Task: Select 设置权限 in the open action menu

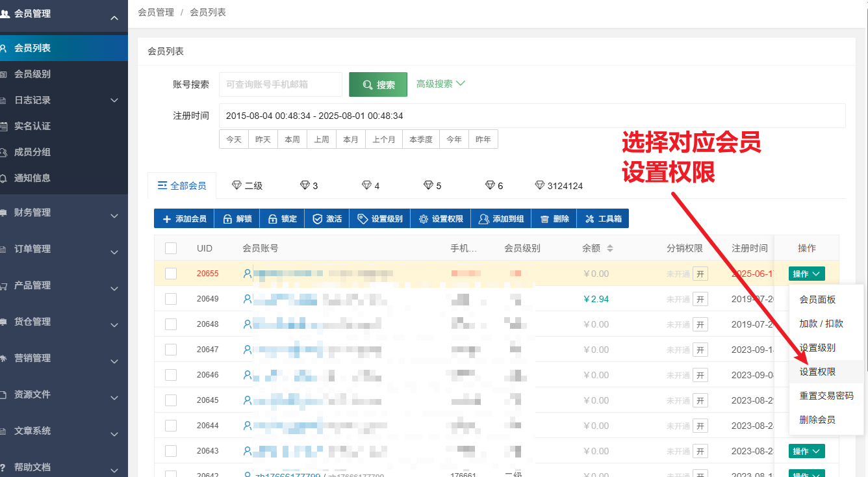Action: [x=817, y=372]
